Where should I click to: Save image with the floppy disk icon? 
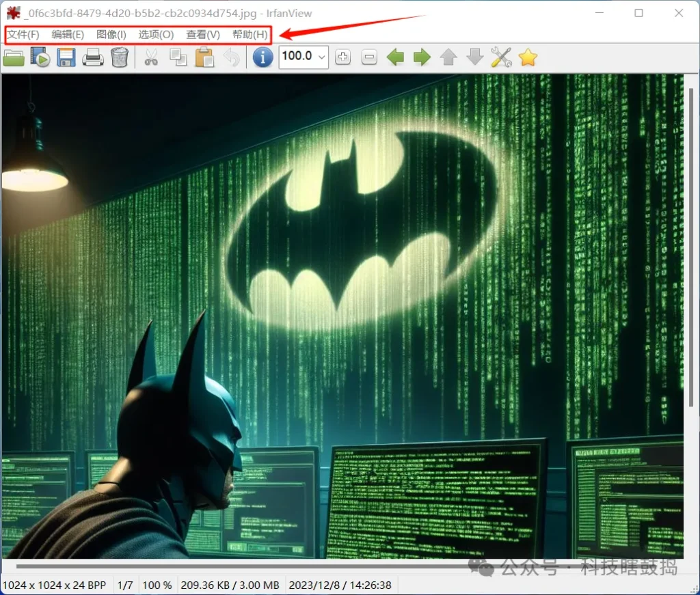click(66, 57)
